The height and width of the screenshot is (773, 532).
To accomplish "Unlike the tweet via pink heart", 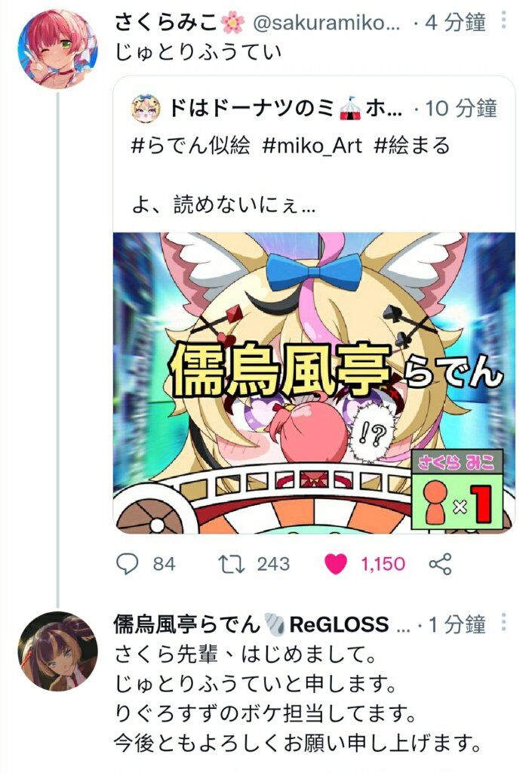I will (336, 564).
